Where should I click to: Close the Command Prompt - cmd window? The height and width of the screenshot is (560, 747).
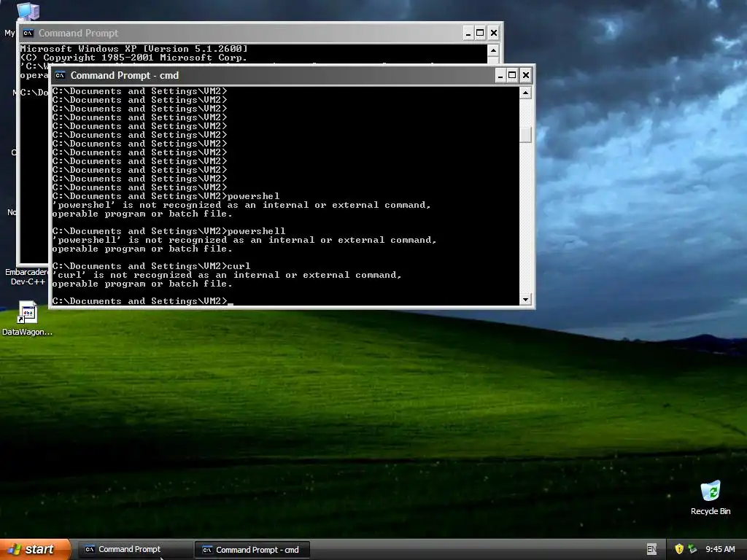click(x=525, y=75)
